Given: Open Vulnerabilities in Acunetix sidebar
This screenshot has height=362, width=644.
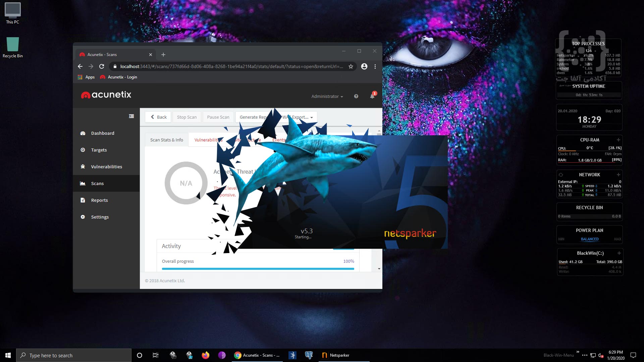Looking at the screenshot, I should [106, 167].
